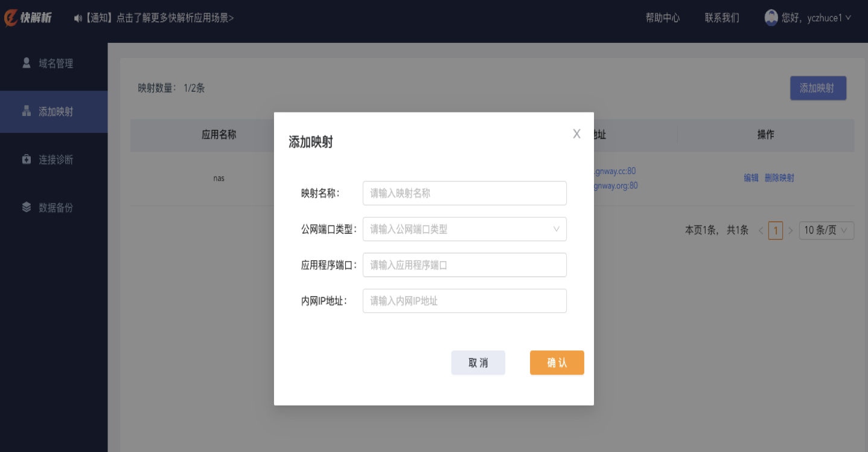Viewport: 868px width, 452px height.
Task: Focus the 应用程序端口 input field
Action: [x=464, y=265]
